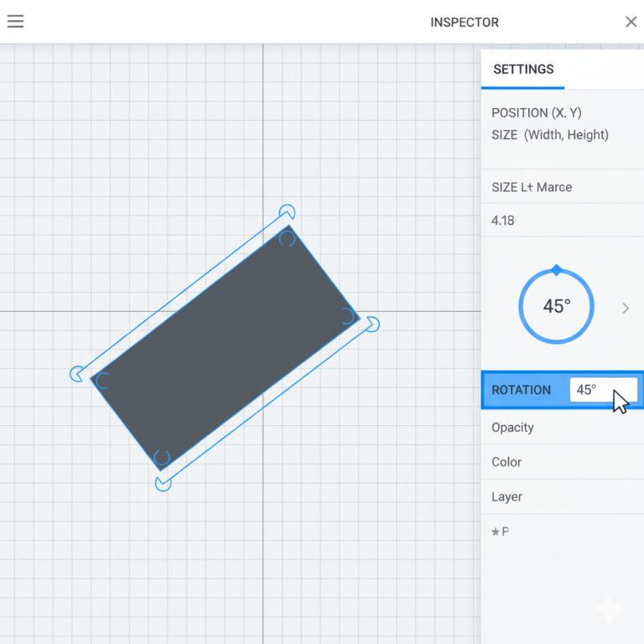This screenshot has height=644, width=644.
Task: Click the top outer rotation handle of the rectangle
Action: coord(287,210)
